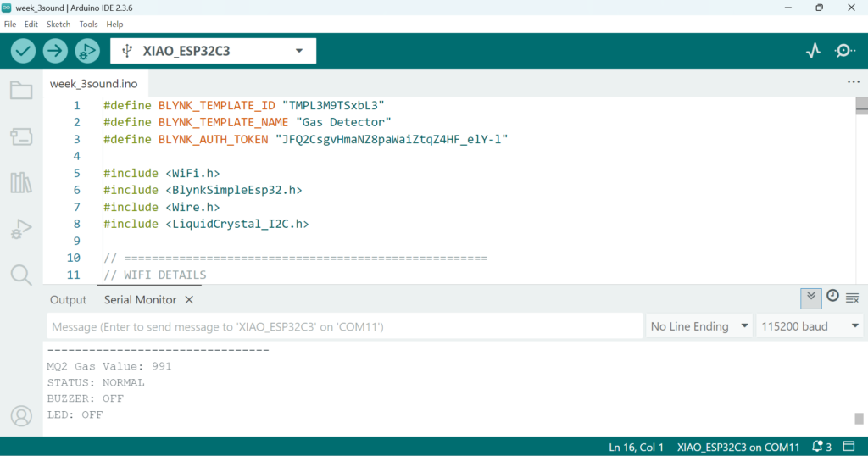Click the serial message input field

344,326
